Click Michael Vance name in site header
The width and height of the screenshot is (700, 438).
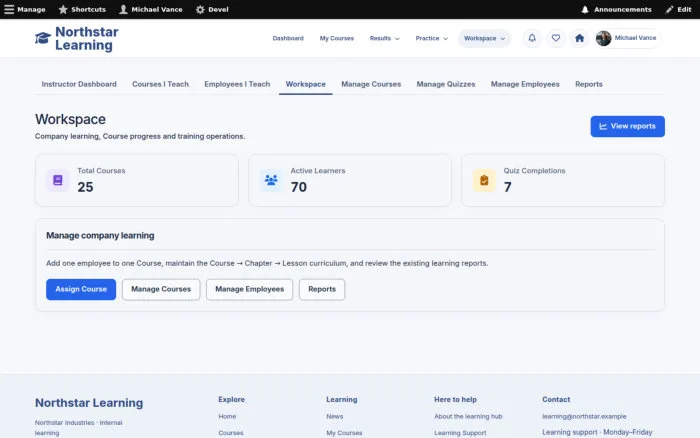(x=635, y=38)
